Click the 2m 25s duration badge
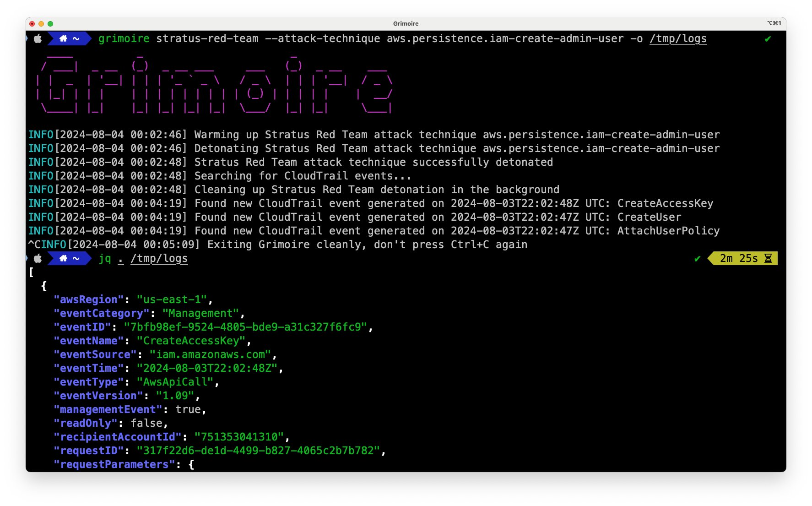 tap(743, 258)
